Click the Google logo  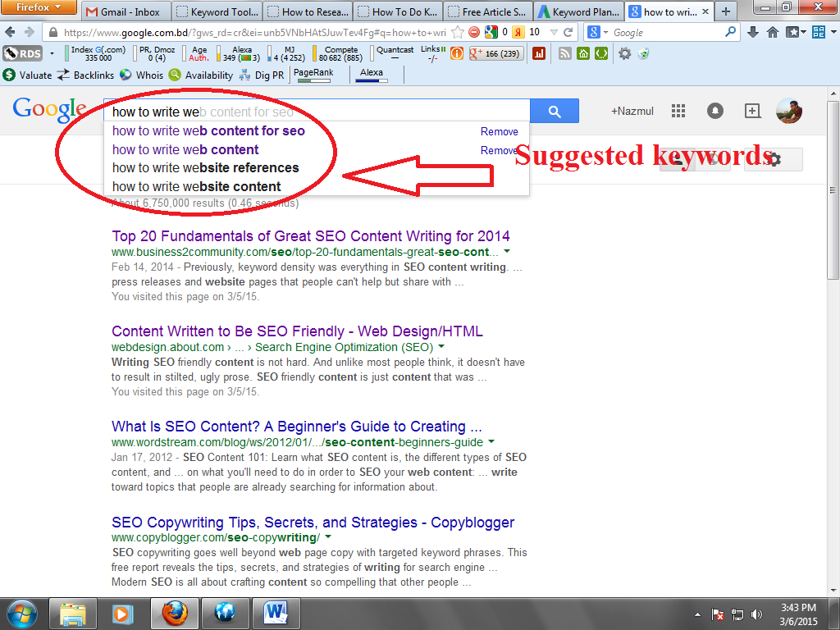coord(49,110)
